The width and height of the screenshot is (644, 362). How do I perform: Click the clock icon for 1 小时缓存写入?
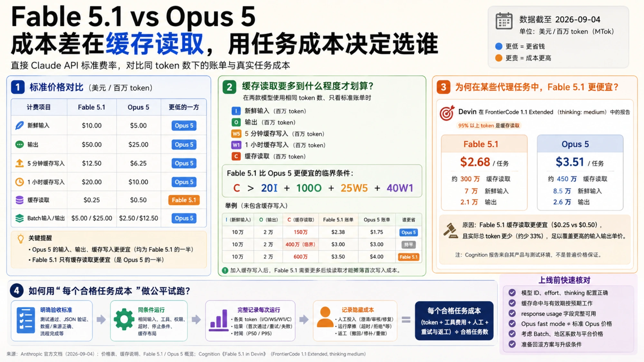[x=19, y=182]
